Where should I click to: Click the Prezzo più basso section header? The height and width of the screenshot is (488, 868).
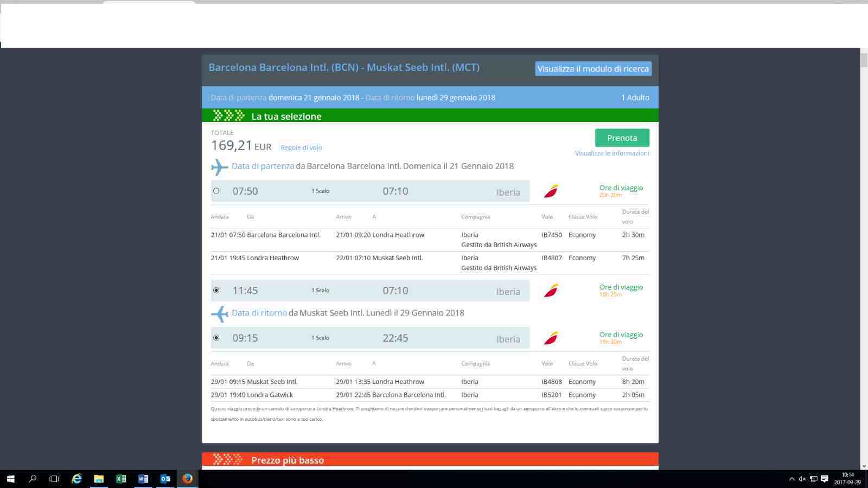click(x=430, y=459)
